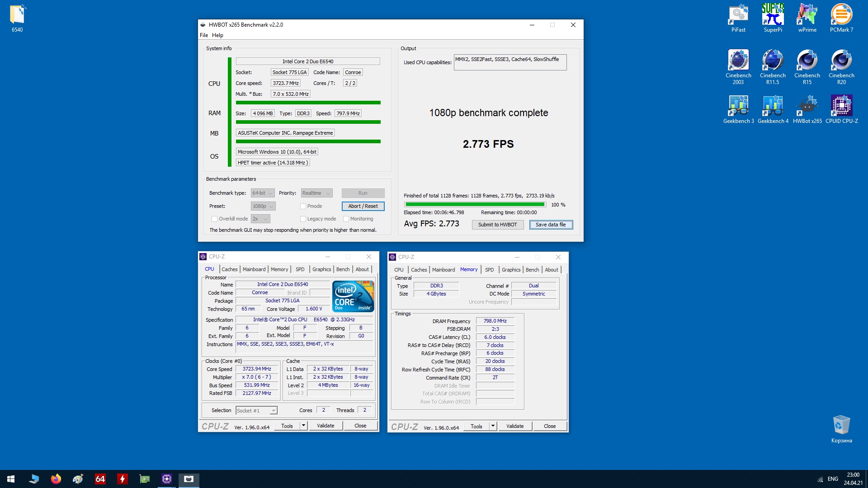868x488 pixels.
Task: Click the Used CPU capabilities text box
Action: coord(510,62)
